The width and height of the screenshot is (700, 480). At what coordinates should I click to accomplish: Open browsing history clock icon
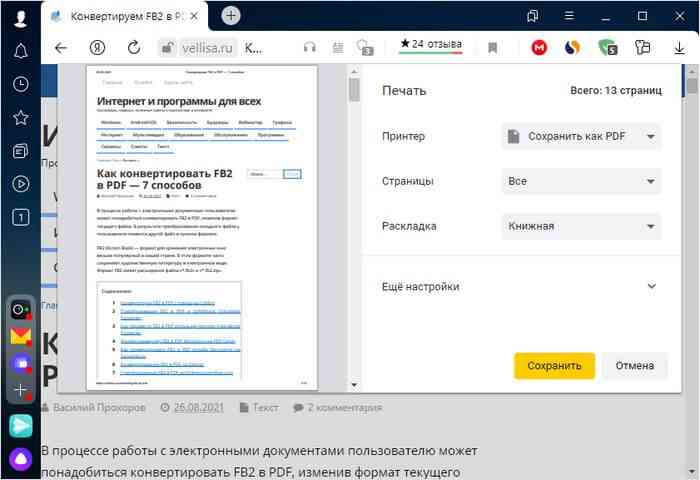(21, 84)
